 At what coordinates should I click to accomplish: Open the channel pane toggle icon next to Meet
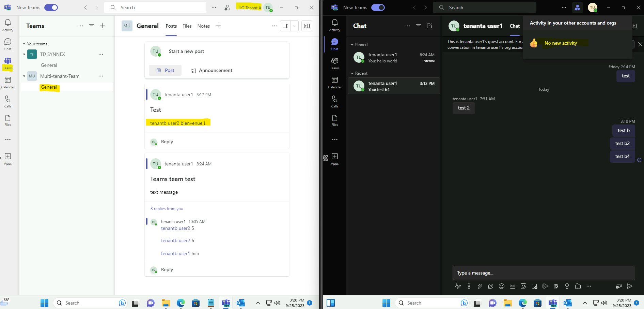coord(307,26)
